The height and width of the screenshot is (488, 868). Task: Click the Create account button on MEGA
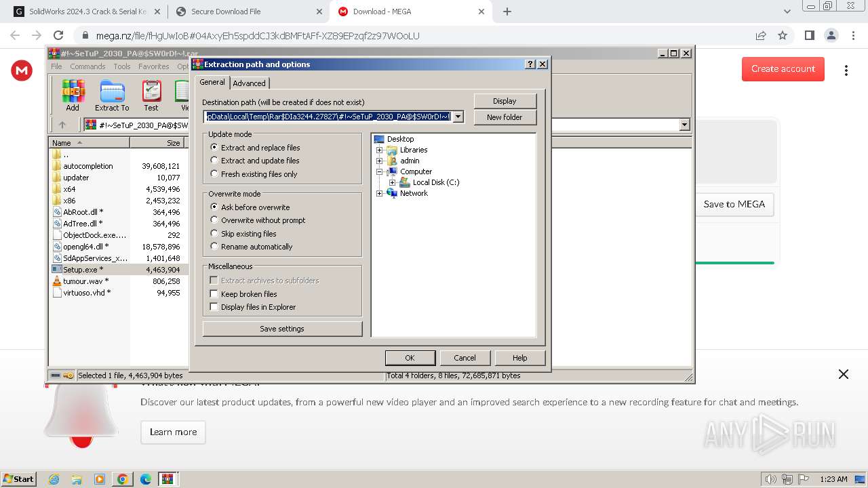click(x=783, y=69)
